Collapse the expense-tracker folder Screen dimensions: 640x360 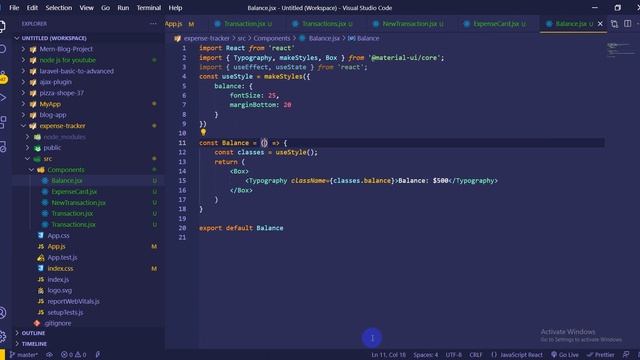pyautogui.click(x=62, y=126)
